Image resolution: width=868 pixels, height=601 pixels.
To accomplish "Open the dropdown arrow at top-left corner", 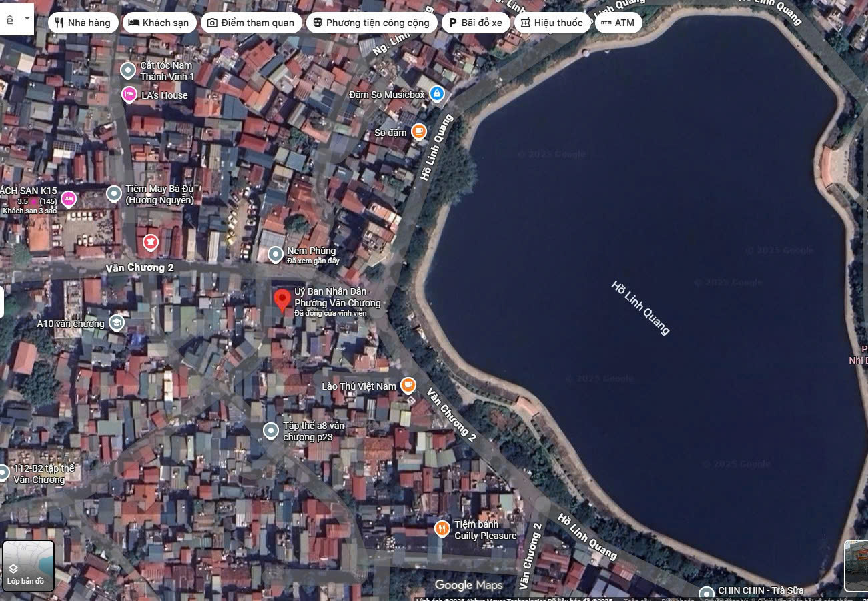I will (27, 19).
